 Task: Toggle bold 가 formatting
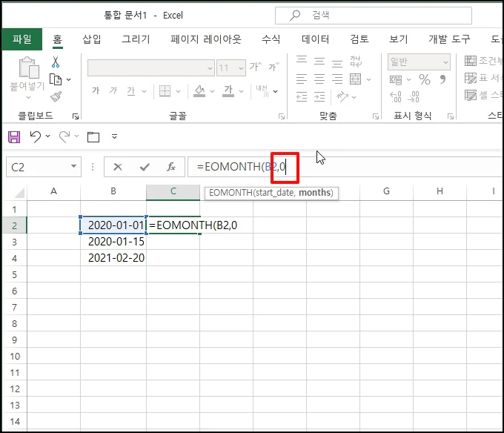point(96,90)
